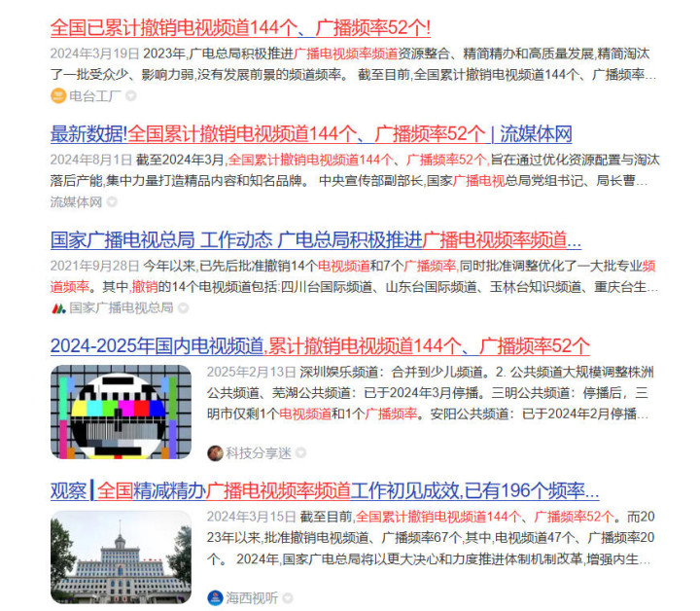Open the TV test pattern thumbnail
This screenshot has width=700, height=611.
(x=121, y=412)
